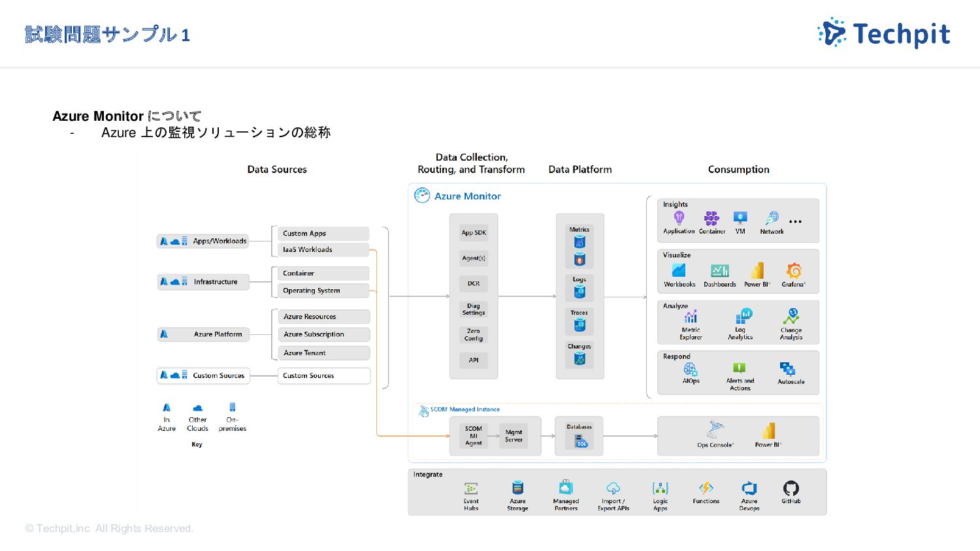
Task: Click the Databases SQL icon
Action: [581, 442]
